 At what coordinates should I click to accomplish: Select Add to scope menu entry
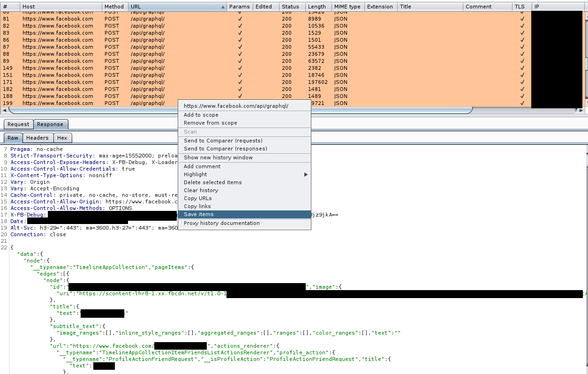(x=244, y=115)
